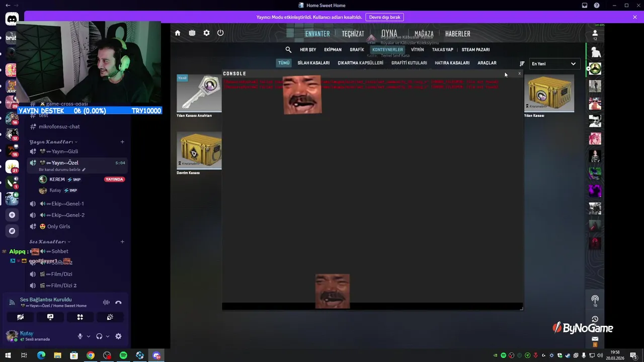Add a channel to Ses Kanalları
Image resolution: width=644 pixels, height=362 pixels.
[122, 242]
